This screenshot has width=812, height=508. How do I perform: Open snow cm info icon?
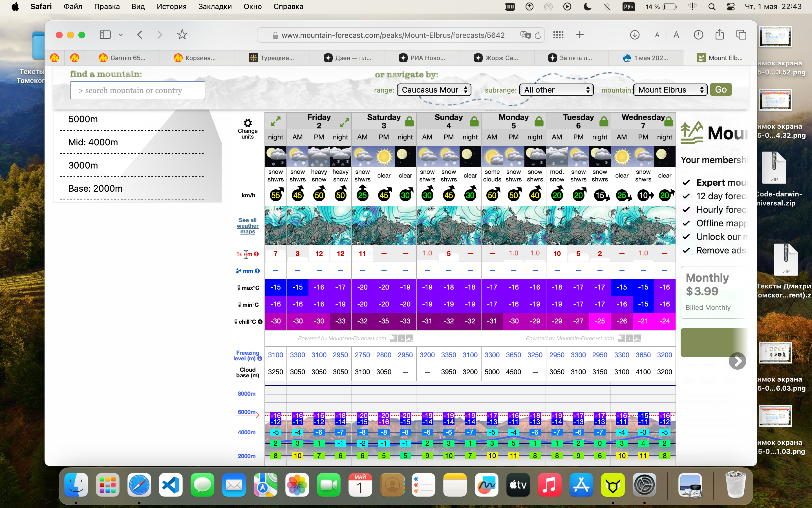point(256,254)
